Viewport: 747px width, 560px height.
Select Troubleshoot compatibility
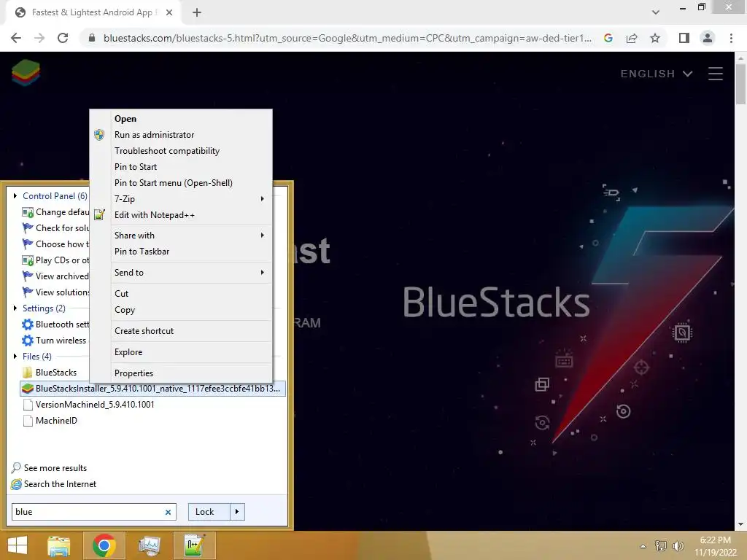pos(181,151)
